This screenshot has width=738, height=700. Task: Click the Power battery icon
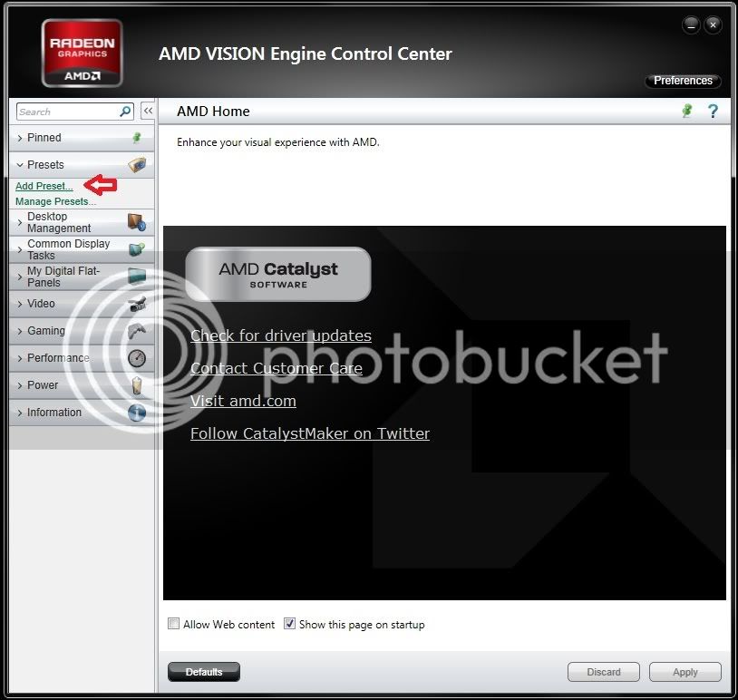click(x=137, y=385)
